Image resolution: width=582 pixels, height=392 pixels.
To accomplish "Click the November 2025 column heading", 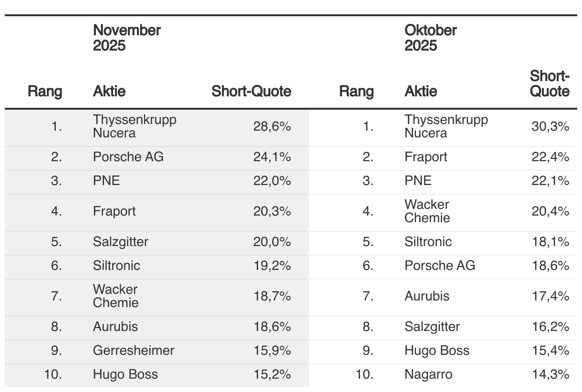I will (x=127, y=38).
